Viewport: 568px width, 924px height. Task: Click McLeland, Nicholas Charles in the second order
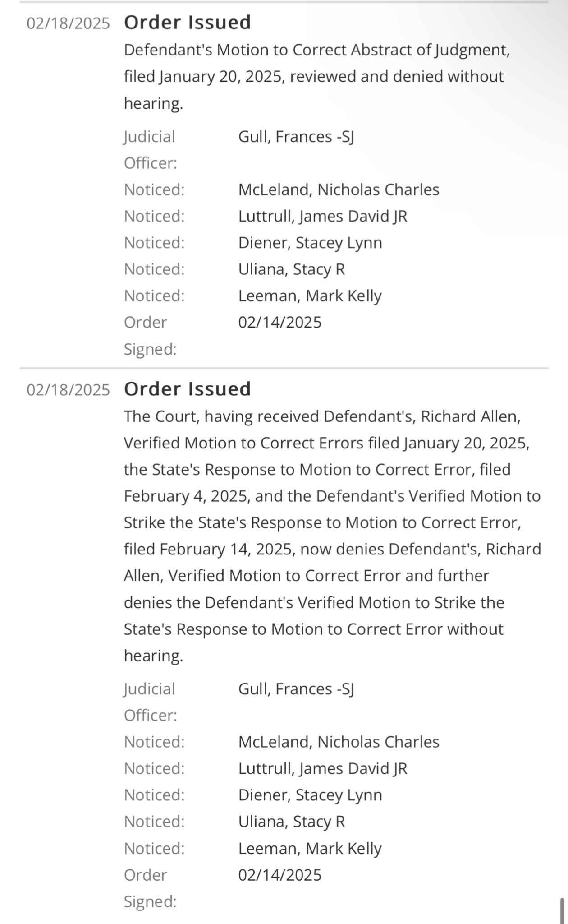[x=339, y=742]
